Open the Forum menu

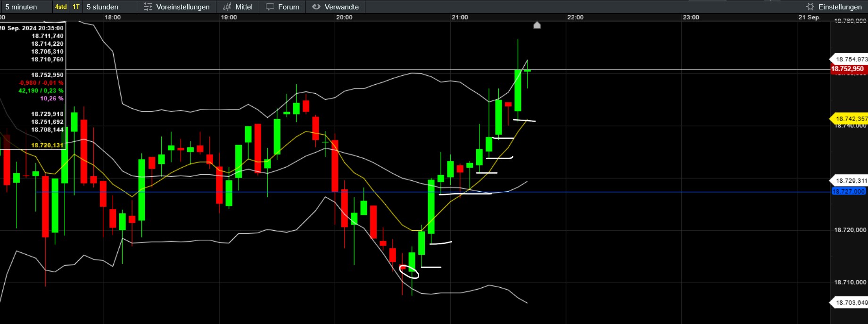point(282,7)
